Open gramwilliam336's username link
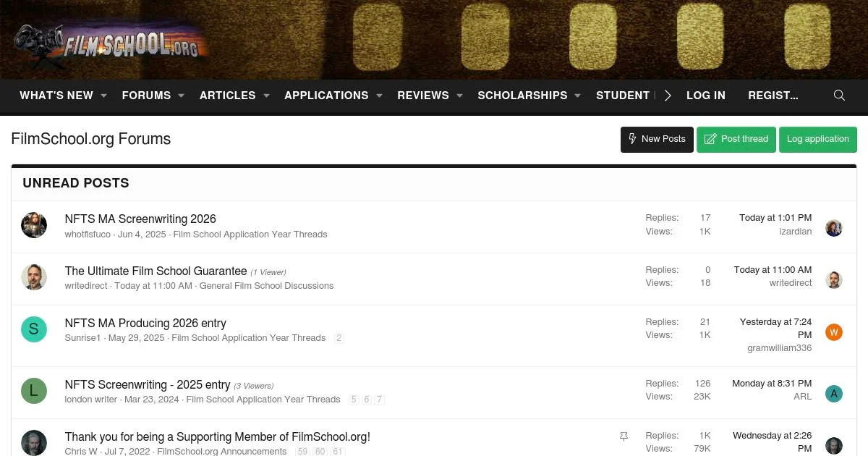Viewport: 868px width, 456px height. (x=780, y=348)
